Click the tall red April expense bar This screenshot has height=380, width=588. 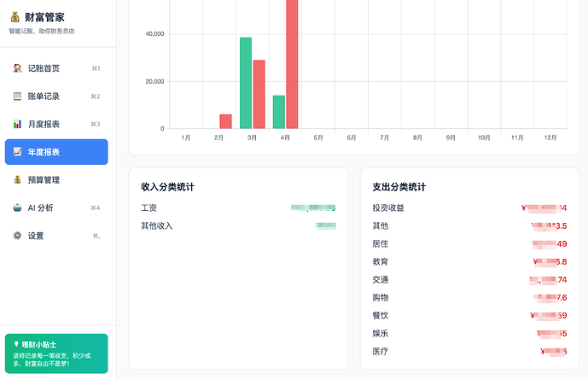292,64
